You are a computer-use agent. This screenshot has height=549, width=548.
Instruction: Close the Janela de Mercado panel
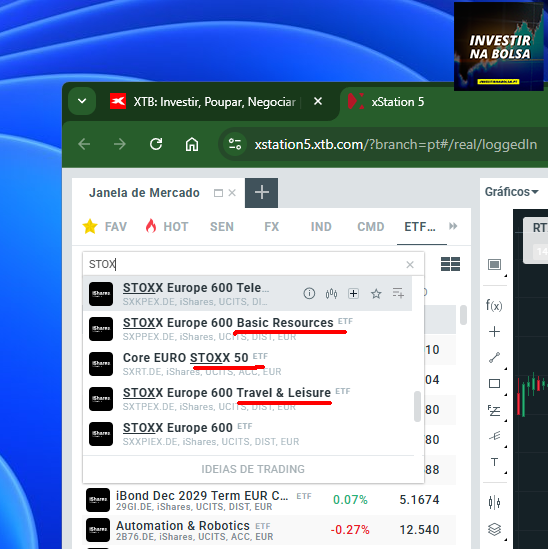click(232, 193)
